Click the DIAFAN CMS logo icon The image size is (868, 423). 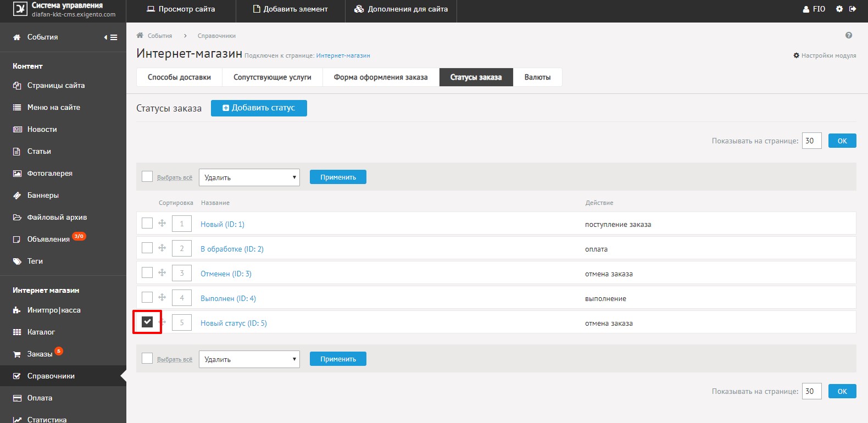coord(20,9)
